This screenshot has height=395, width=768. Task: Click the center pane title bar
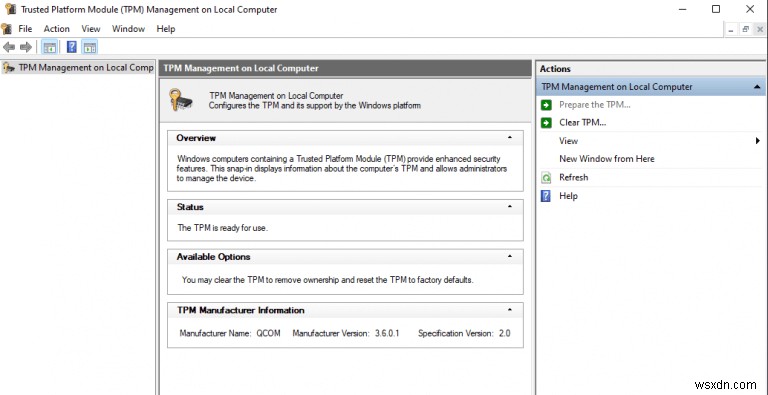(345, 69)
